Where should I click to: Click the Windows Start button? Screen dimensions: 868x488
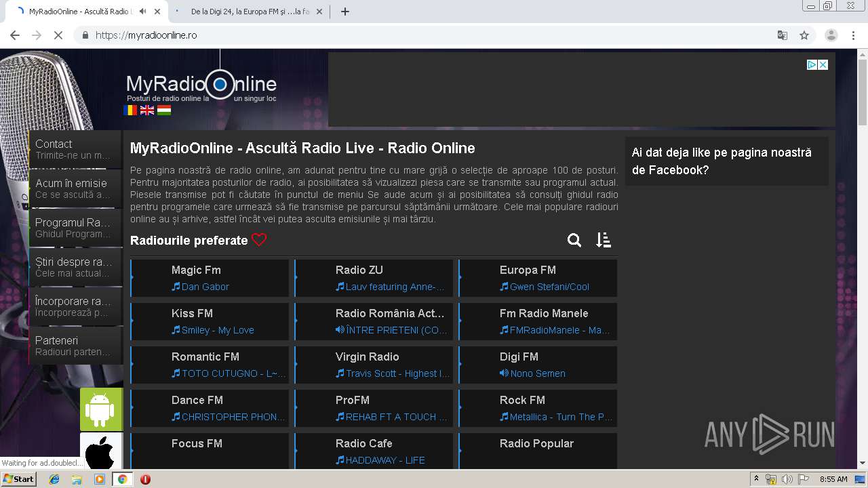click(19, 479)
